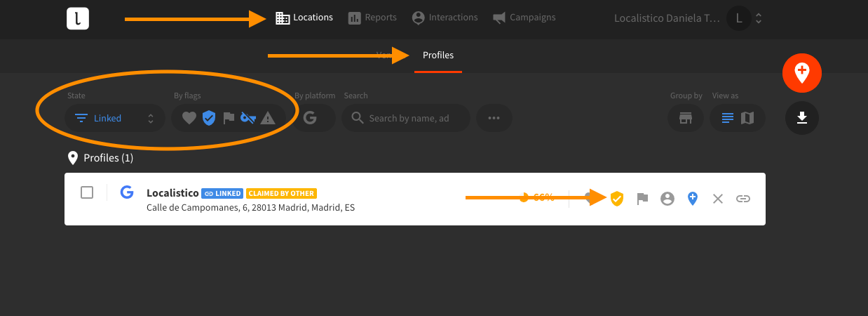Click the profile completeness percentage indicator
868x316 pixels.
(536, 198)
